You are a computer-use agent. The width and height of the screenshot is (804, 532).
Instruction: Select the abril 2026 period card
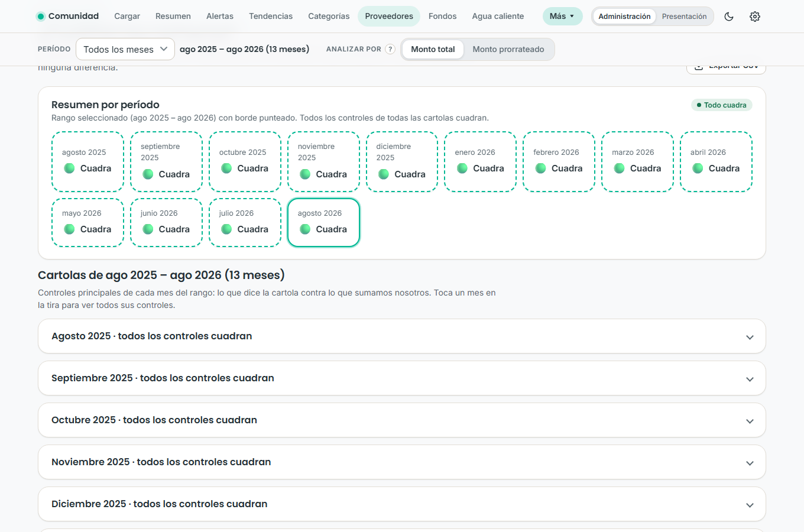(717, 161)
